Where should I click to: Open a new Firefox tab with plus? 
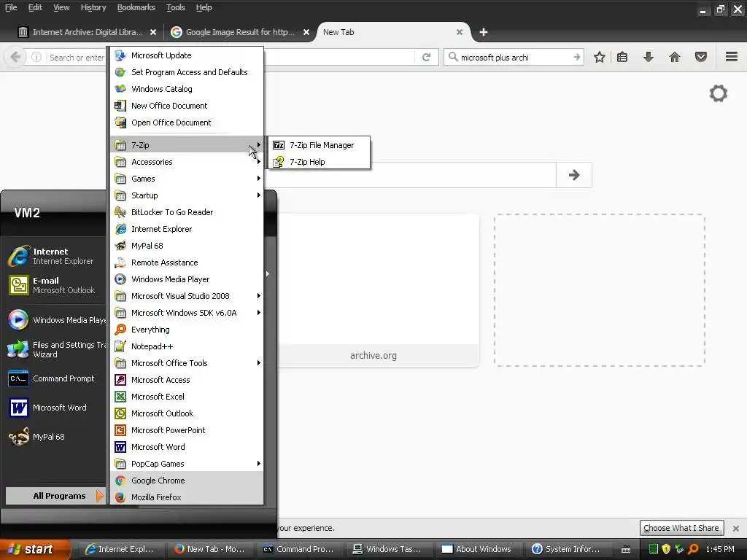484,32
